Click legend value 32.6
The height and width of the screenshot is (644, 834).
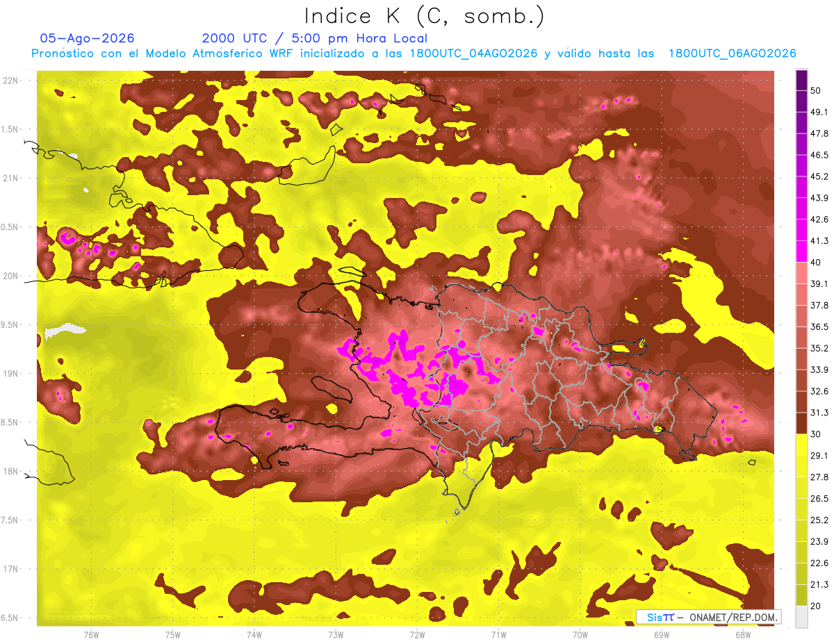pos(819,391)
